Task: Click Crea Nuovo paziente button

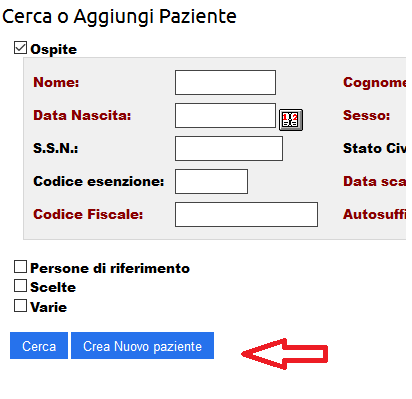Action: tap(142, 346)
